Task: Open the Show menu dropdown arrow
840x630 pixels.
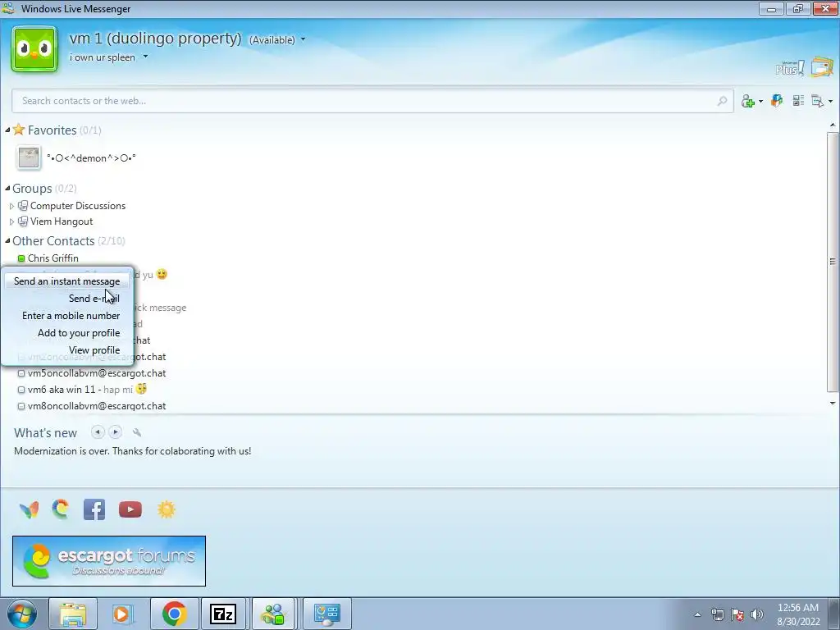Action: (830, 101)
